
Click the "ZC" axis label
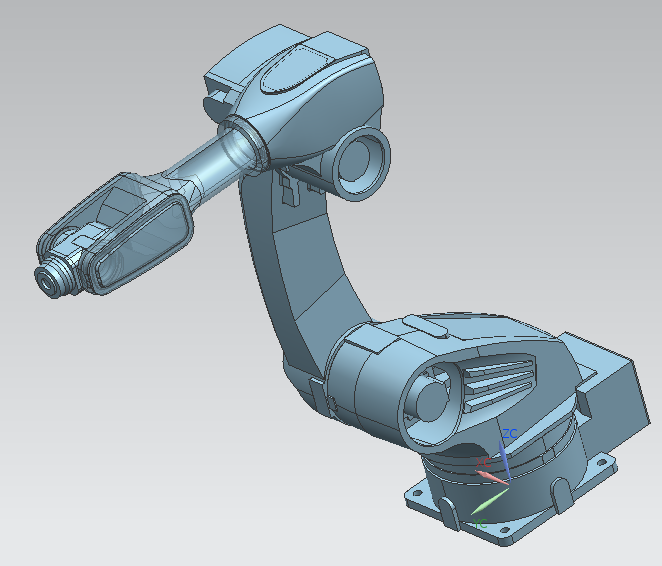tap(510, 434)
